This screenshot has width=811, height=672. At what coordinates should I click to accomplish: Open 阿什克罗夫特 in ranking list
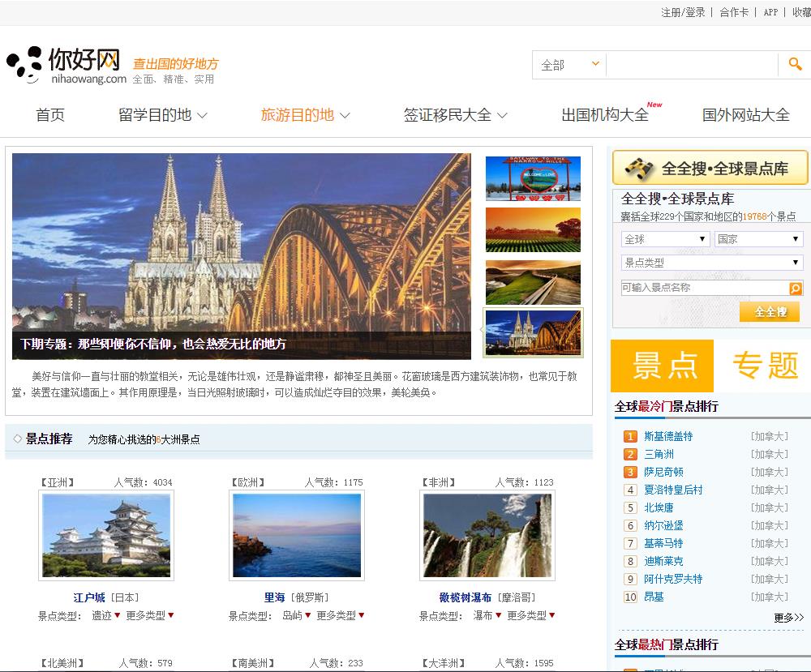tap(673, 579)
